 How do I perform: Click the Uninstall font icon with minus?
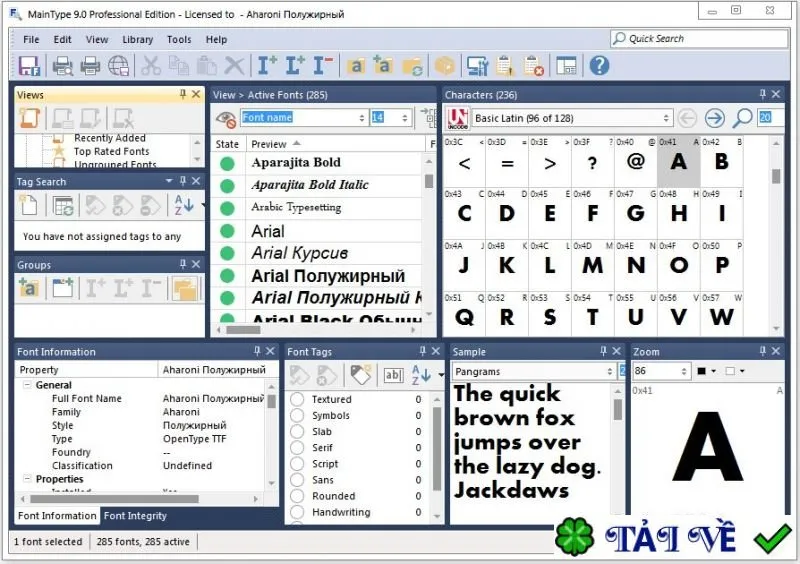coord(323,66)
